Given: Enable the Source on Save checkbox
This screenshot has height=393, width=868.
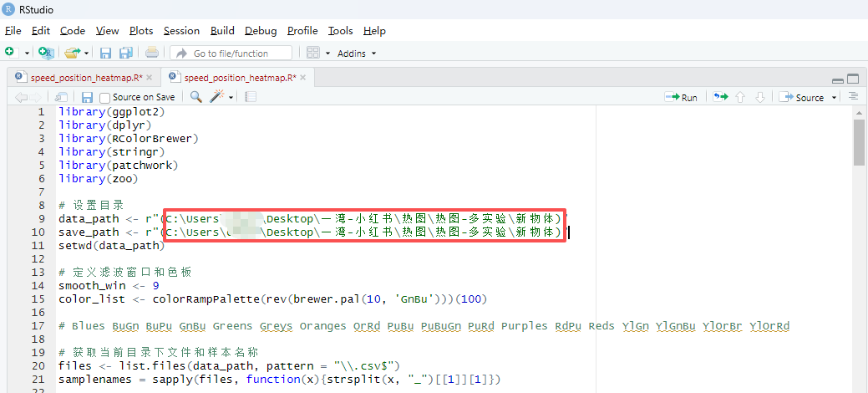Looking at the screenshot, I should coord(105,98).
